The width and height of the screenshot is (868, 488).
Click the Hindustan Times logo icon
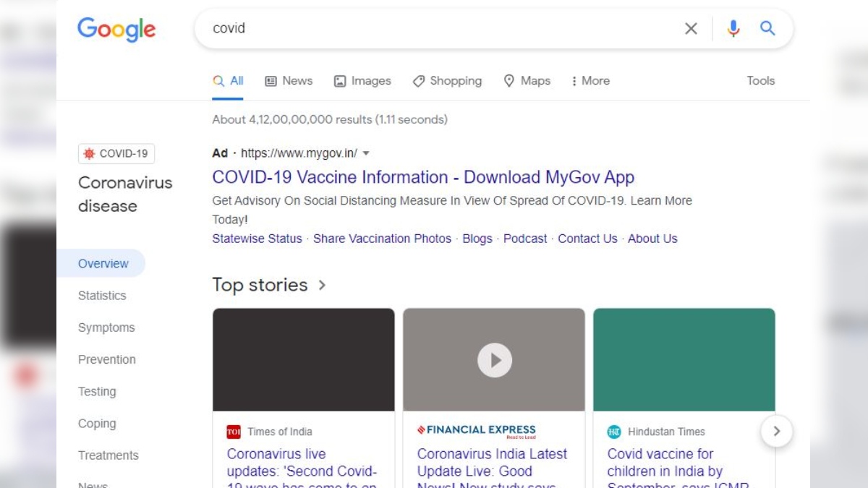click(x=614, y=432)
